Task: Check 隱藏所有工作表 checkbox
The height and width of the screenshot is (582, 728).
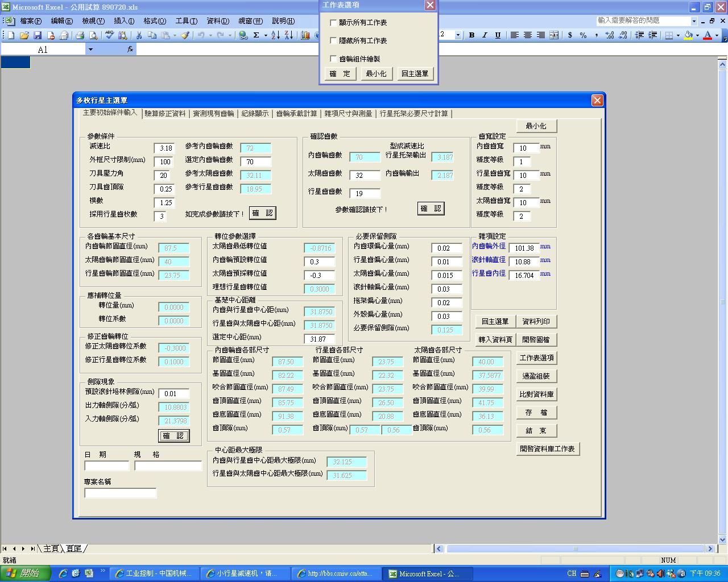Action: [x=333, y=41]
